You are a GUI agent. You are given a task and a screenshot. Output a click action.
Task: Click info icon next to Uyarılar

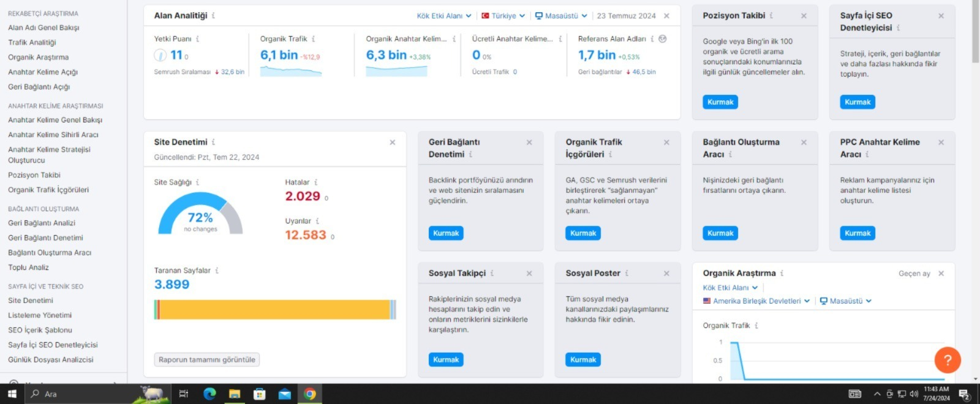pos(317,221)
